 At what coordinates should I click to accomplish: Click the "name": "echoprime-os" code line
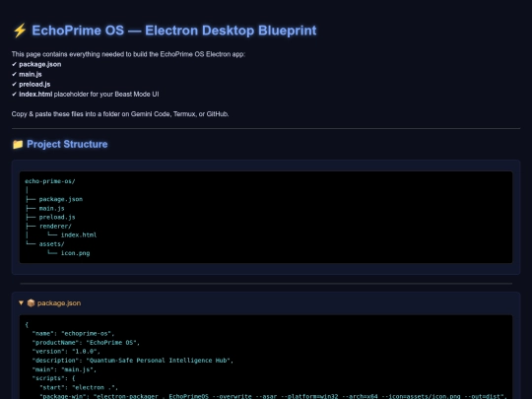(73, 334)
